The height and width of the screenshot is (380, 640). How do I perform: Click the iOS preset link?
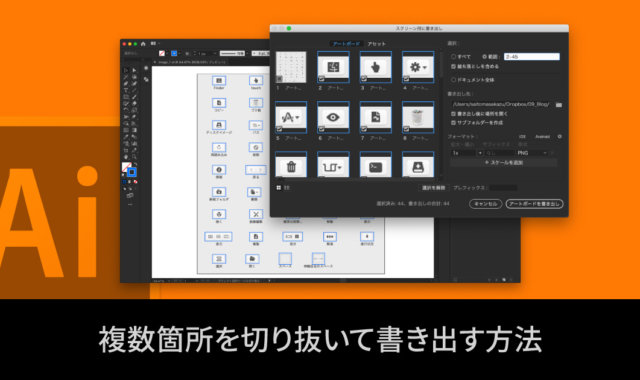tap(522, 136)
